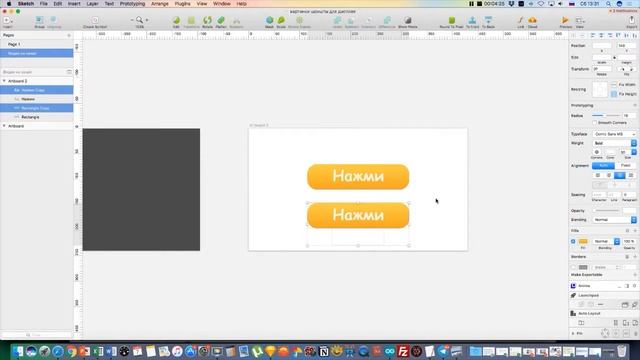
Task: Open the View toolbar dropdown
Action: 580,21
